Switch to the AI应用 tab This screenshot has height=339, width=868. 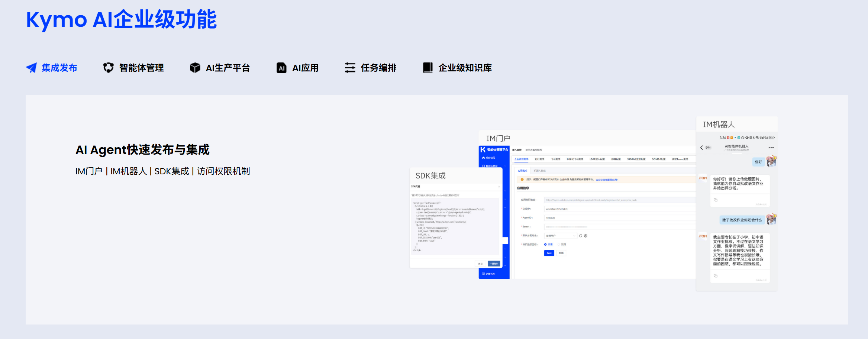pos(297,68)
